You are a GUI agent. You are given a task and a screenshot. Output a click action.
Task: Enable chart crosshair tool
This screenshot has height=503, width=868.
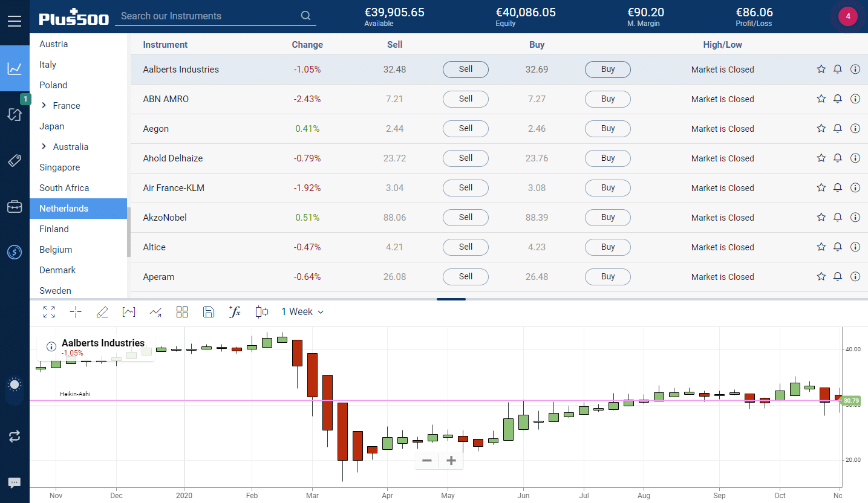pyautogui.click(x=76, y=312)
